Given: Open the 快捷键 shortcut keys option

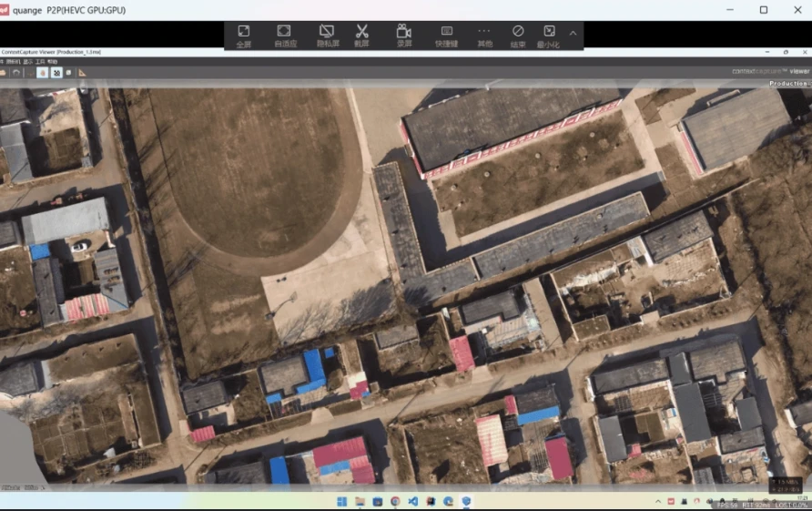Looking at the screenshot, I should (446, 36).
